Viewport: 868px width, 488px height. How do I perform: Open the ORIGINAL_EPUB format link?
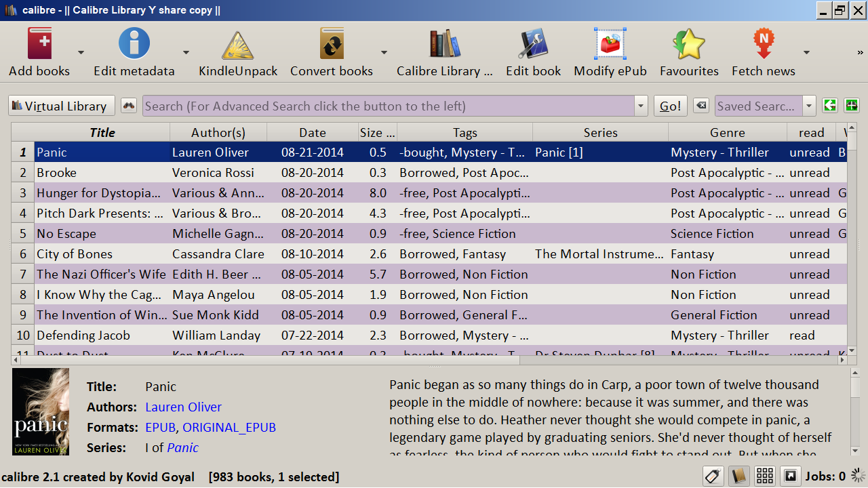pos(229,428)
